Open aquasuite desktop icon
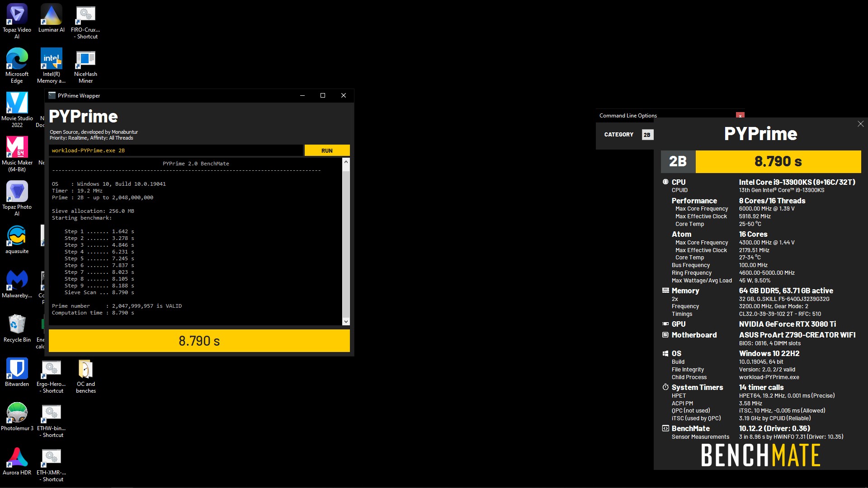868x488 pixels. click(17, 239)
